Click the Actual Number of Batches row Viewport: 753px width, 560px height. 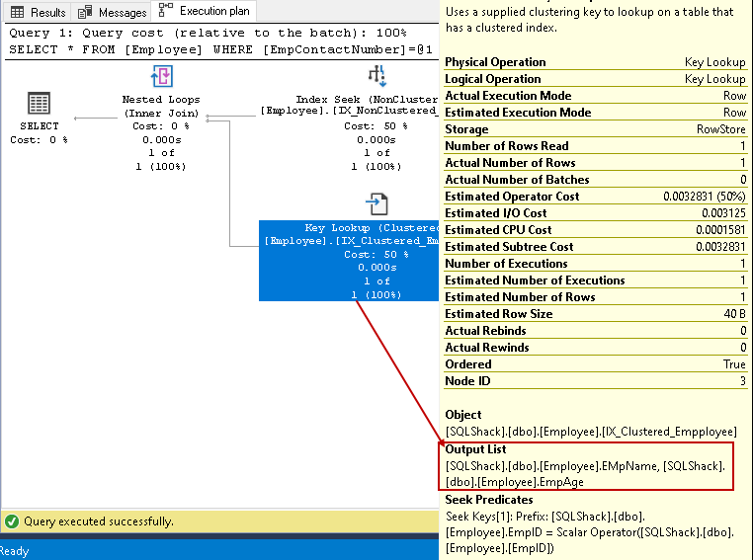(596, 180)
